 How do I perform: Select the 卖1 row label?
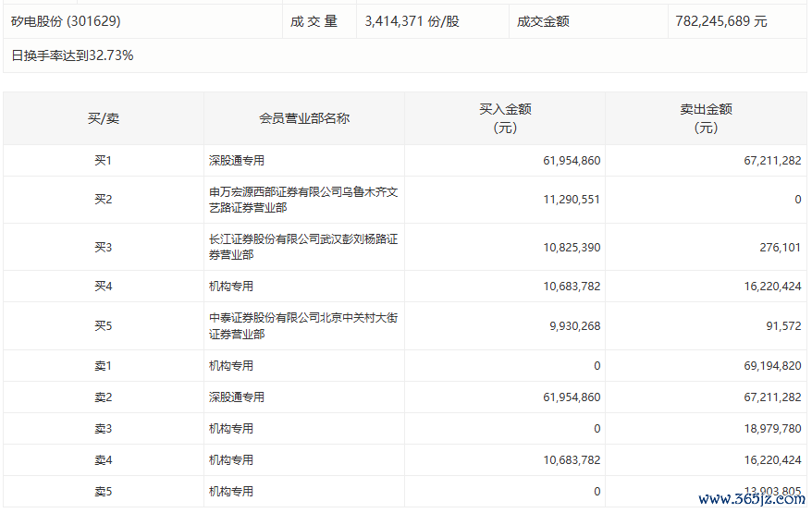point(103,366)
